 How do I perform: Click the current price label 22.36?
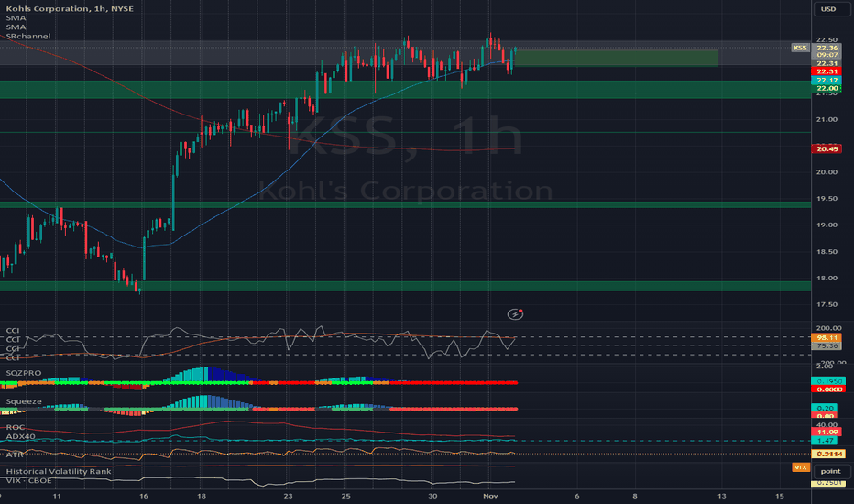[827, 48]
